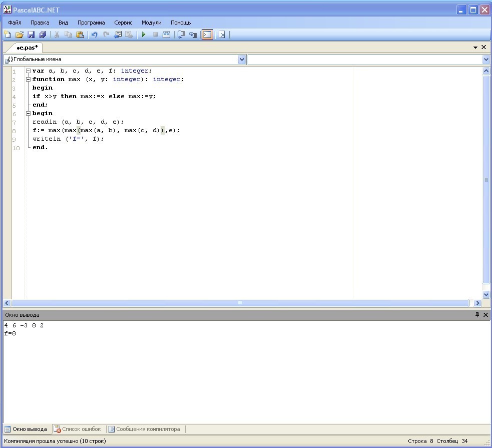
Task: Collapse the function max fold marker
Action: point(28,79)
